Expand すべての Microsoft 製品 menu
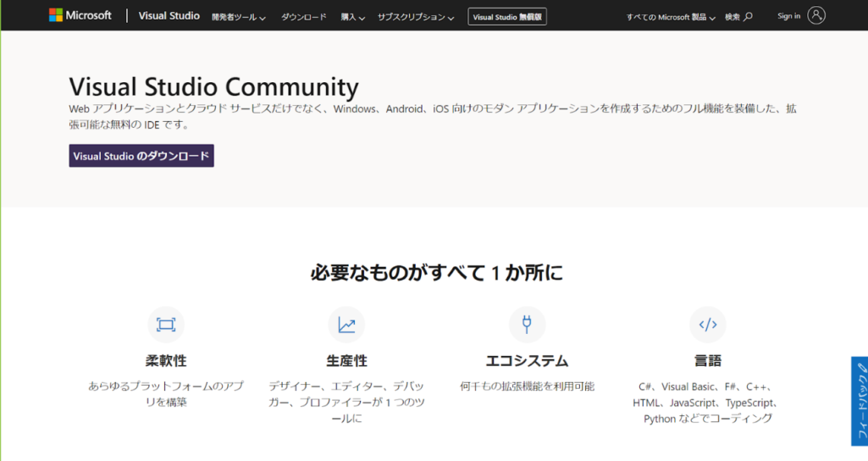The width and height of the screenshot is (868, 461). 671,17
